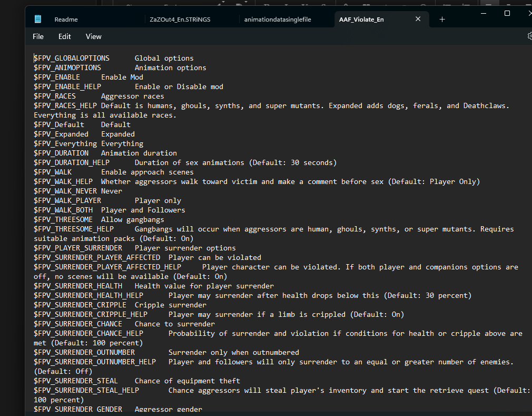The width and height of the screenshot is (532, 416).
Task: Click the value 'Player only'
Action: (x=158, y=201)
